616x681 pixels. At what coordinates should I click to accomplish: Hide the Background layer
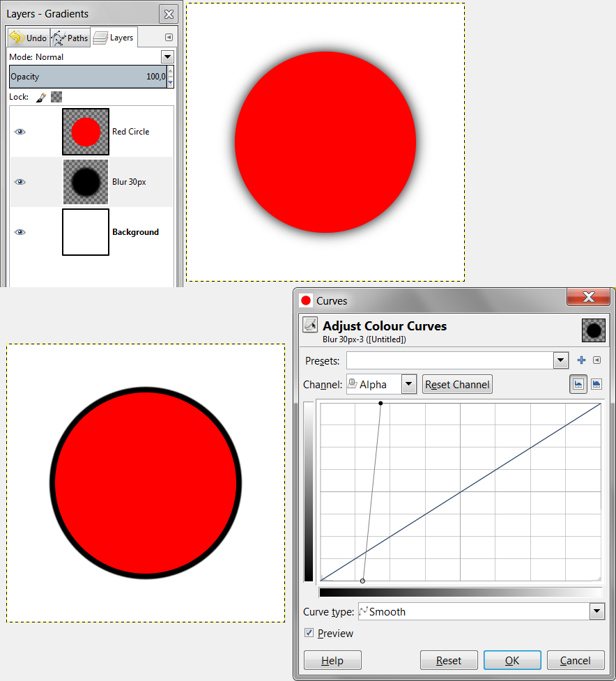[20, 232]
